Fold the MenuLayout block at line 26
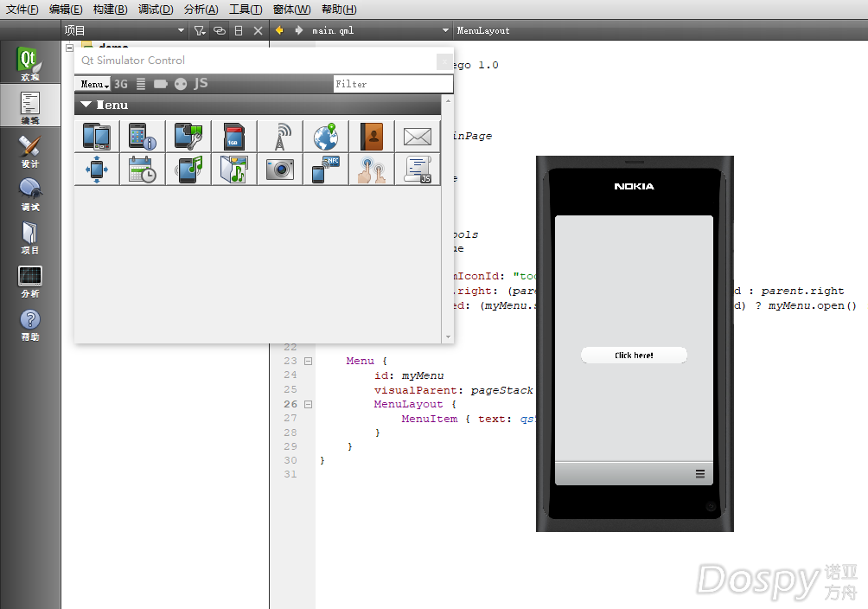Viewport: 868px width, 609px height. pyautogui.click(x=309, y=405)
